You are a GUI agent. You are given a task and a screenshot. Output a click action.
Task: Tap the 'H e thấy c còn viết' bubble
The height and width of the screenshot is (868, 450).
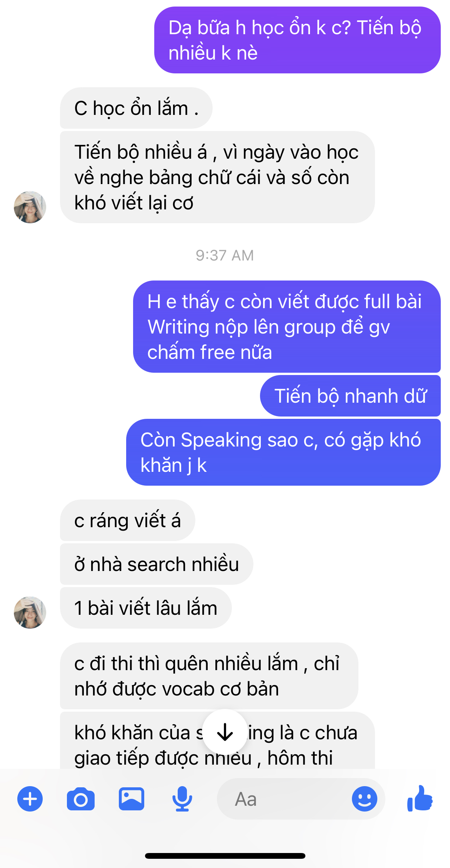click(287, 327)
